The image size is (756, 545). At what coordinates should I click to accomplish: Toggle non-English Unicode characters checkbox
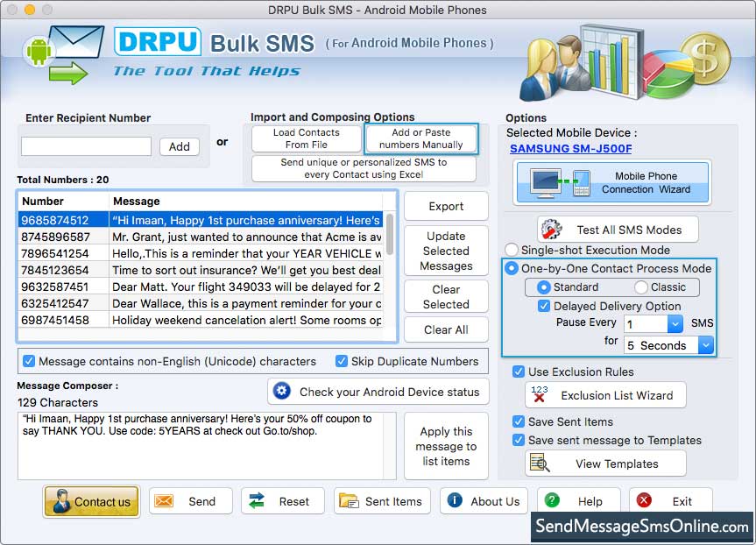coord(29,361)
